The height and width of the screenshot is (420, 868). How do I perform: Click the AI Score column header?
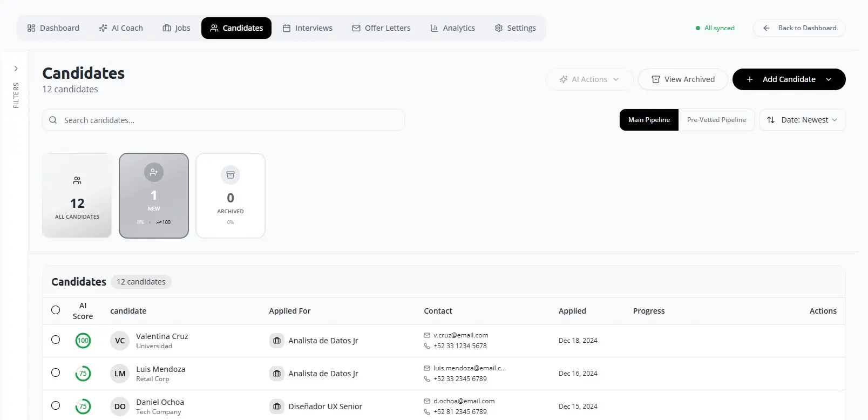click(83, 311)
